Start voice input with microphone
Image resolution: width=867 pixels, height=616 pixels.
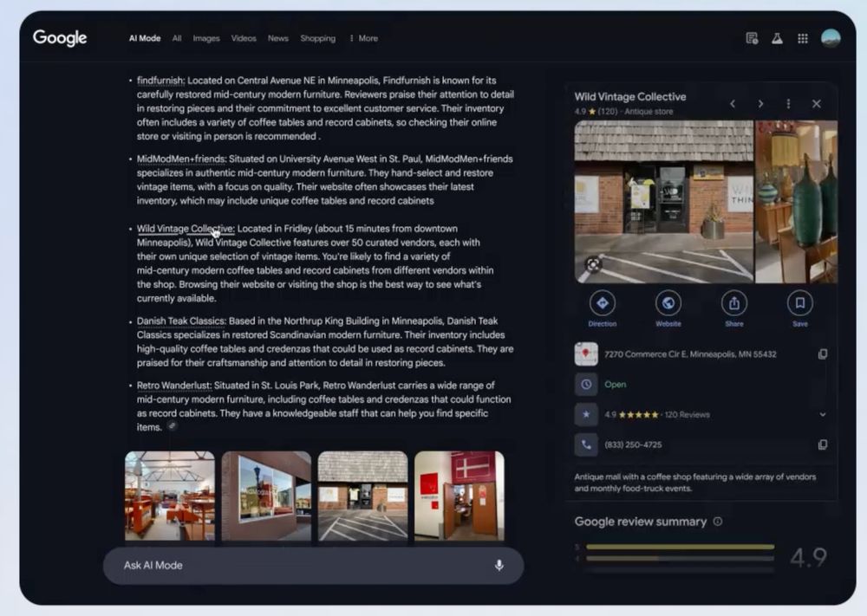(x=499, y=565)
